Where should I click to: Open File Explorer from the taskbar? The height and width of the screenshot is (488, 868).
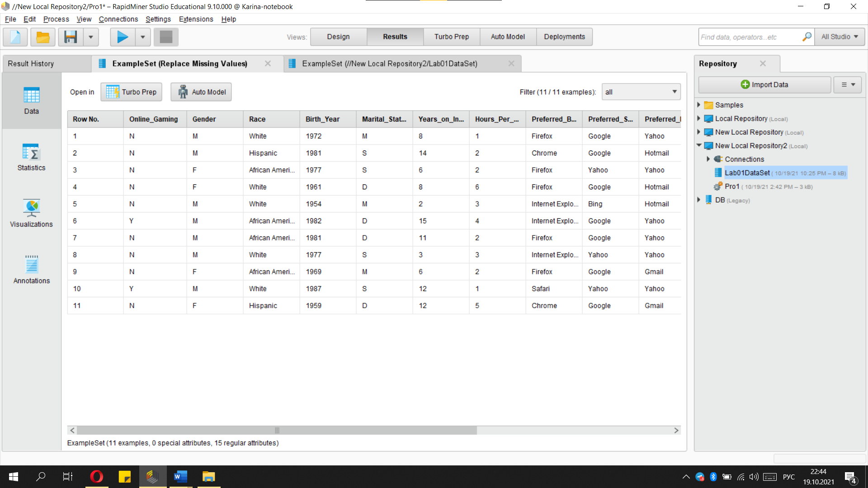tap(208, 477)
